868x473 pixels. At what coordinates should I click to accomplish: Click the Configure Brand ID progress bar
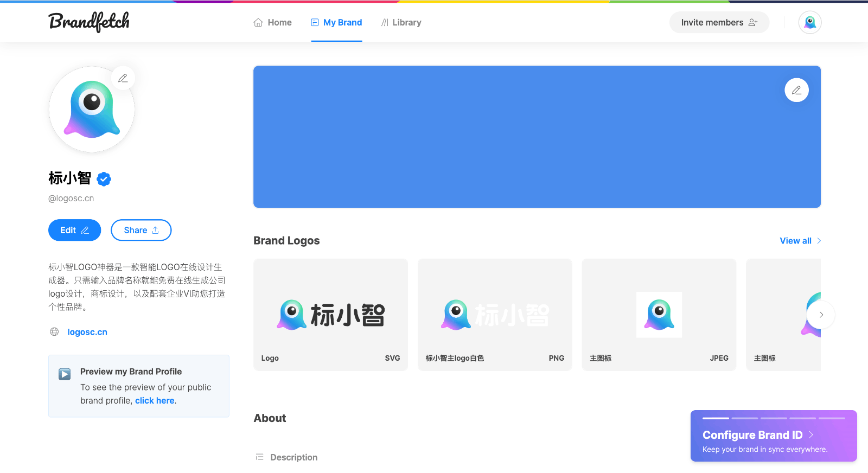[774, 418]
